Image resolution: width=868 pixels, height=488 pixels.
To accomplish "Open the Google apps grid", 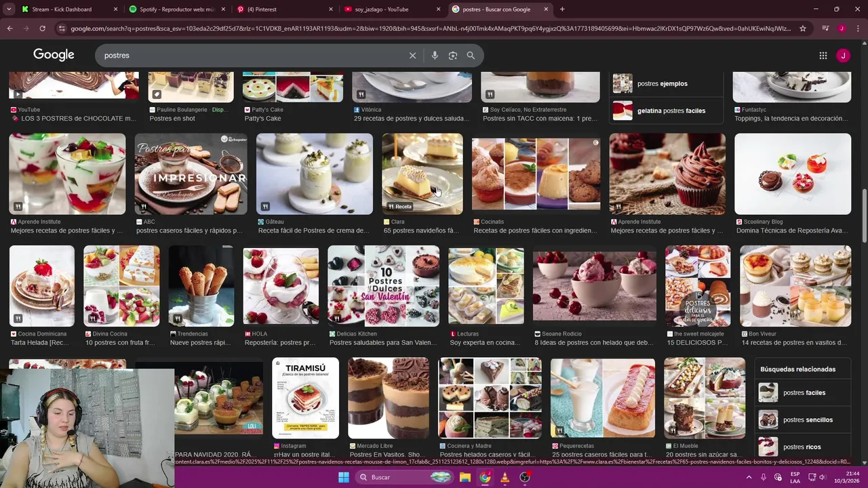I will coord(823,56).
